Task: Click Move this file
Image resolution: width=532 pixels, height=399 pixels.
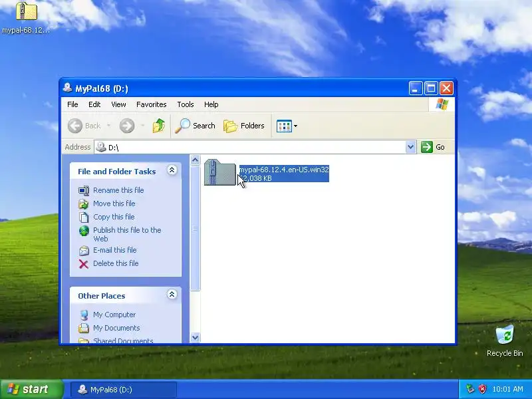Action: pos(114,203)
